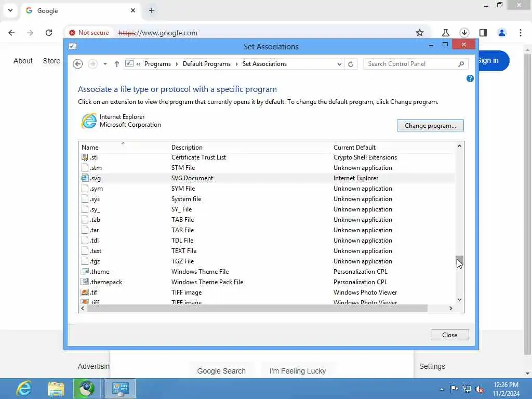The image size is (532, 399).
Task: Open File Explorer from taskbar
Action: (x=56, y=389)
